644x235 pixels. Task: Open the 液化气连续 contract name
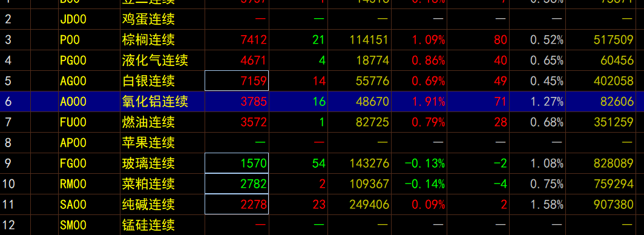click(x=155, y=61)
